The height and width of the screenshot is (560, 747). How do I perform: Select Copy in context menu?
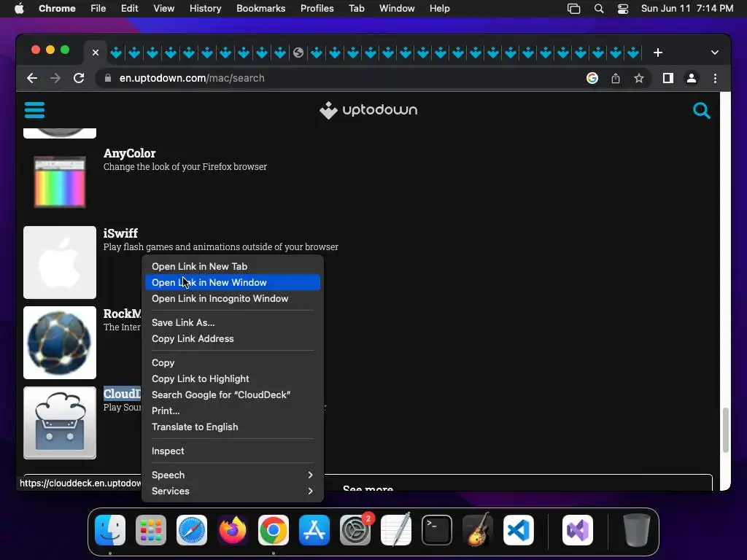[x=233, y=363]
